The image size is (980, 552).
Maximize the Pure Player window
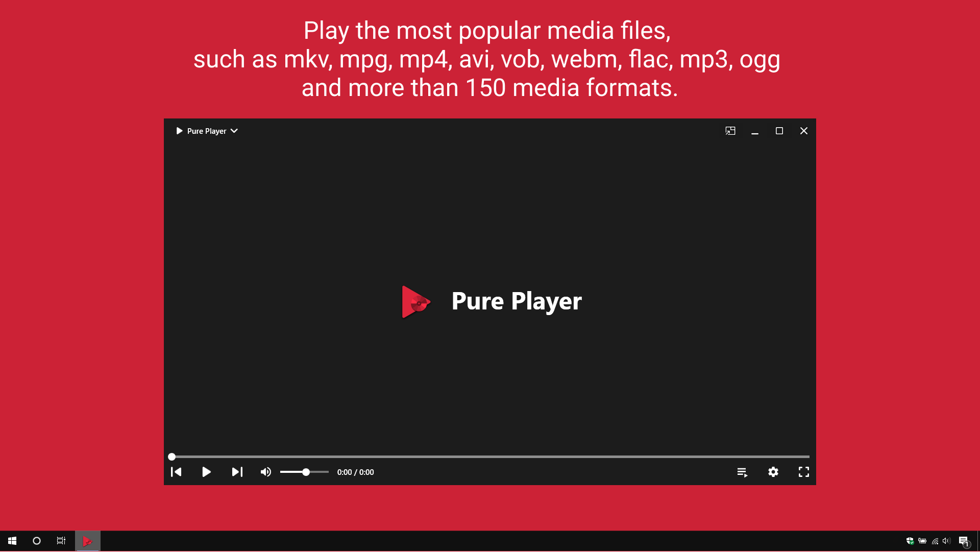[x=779, y=131]
